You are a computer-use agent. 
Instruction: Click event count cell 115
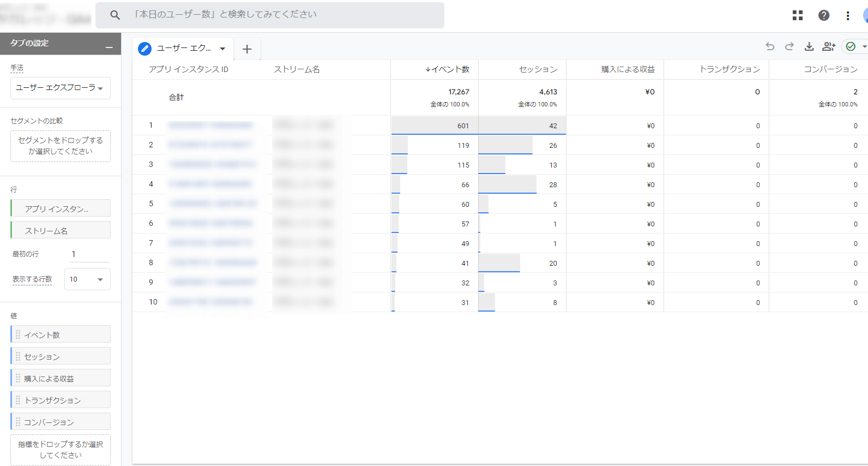463,165
